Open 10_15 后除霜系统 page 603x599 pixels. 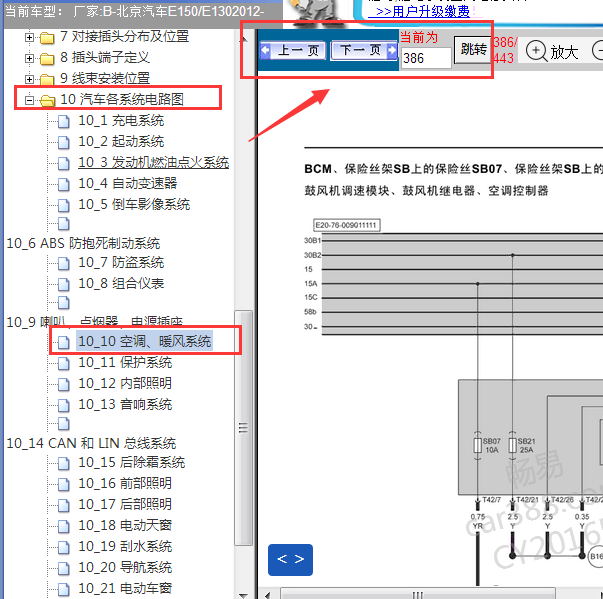point(132,462)
